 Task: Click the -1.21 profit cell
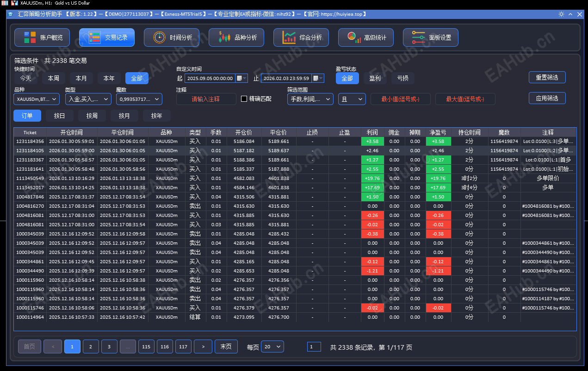tap(372, 271)
